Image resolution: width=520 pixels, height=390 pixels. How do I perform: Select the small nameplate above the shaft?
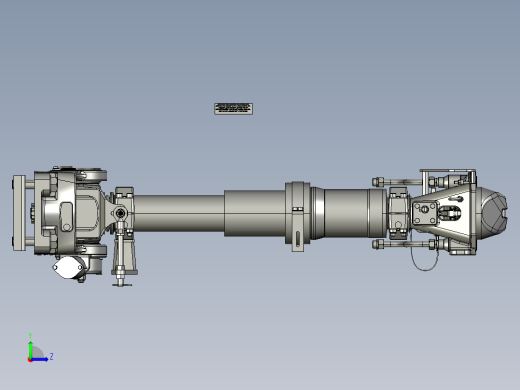pyautogui.click(x=233, y=109)
